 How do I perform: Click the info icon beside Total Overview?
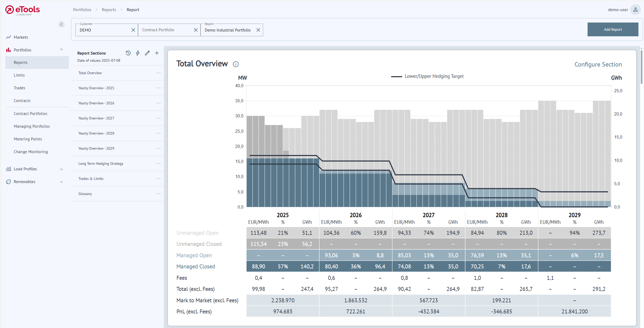point(236,64)
